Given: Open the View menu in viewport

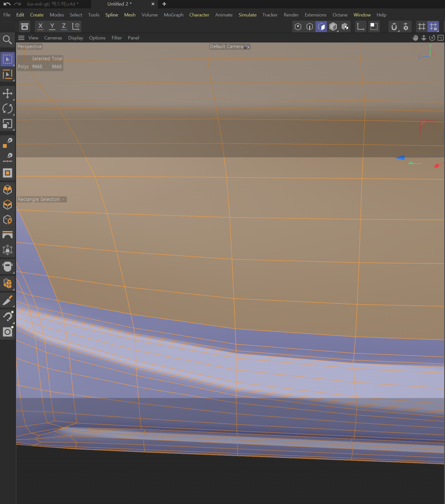Looking at the screenshot, I should click(x=33, y=38).
